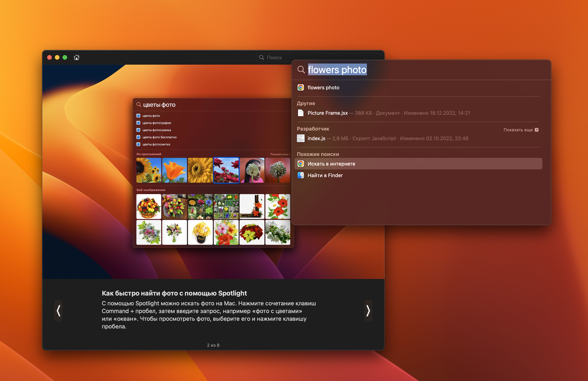Click the 2 из 8 page indicator
The image size is (588, 381).
(x=213, y=345)
